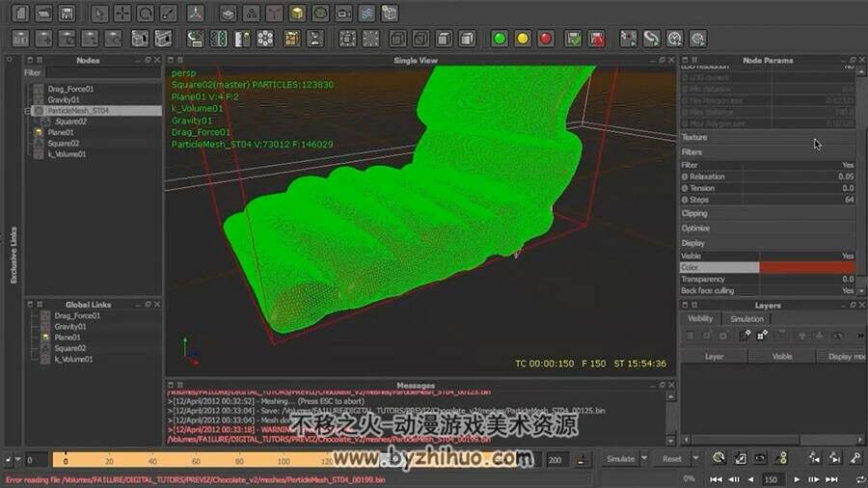Click the current frame field showing 150

click(772, 479)
